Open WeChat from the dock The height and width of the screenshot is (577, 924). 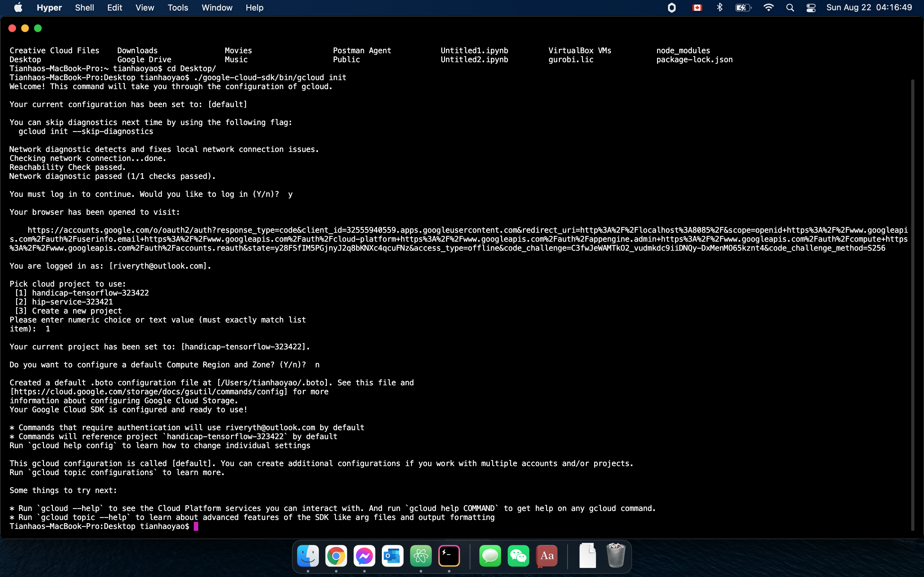pos(518,556)
